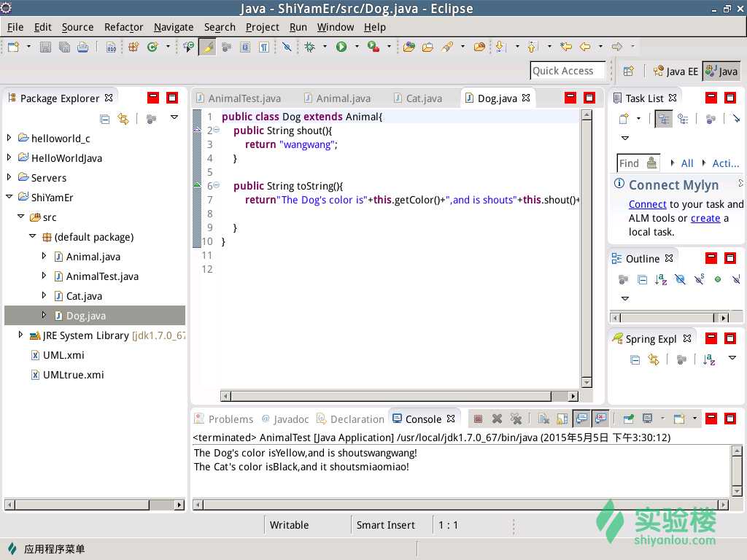Switch to Cat.java editor tab

click(418, 98)
